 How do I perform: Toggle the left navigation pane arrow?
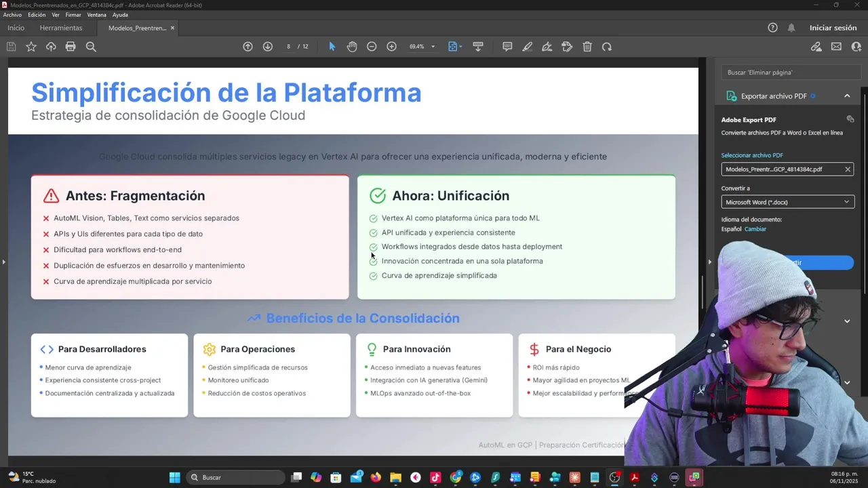coord(3,262)
